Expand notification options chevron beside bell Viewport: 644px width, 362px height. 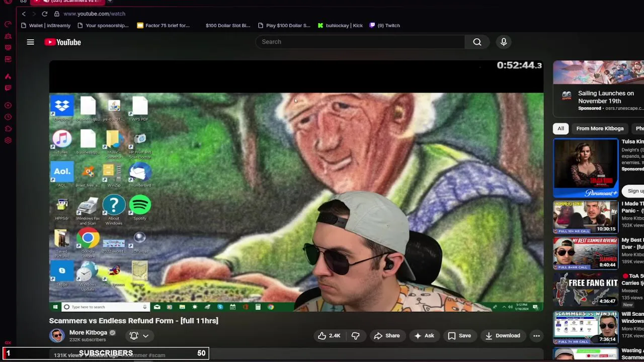[x=145, y=336]
